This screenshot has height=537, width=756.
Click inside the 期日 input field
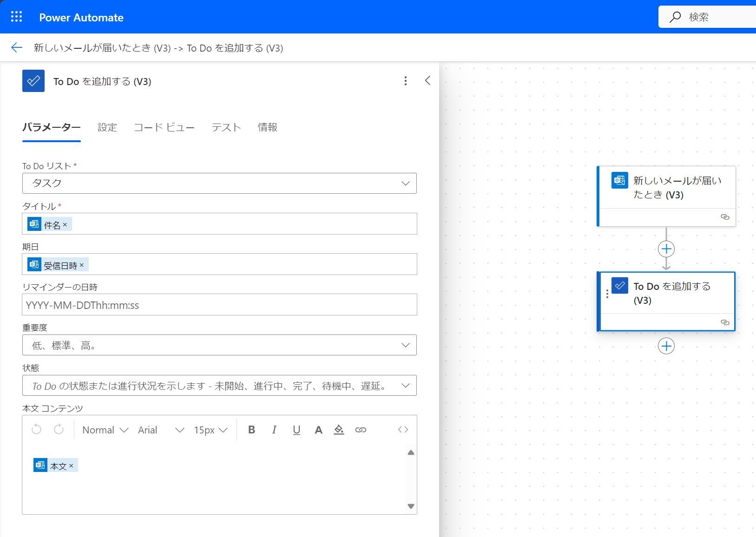[x=219, y=264]
